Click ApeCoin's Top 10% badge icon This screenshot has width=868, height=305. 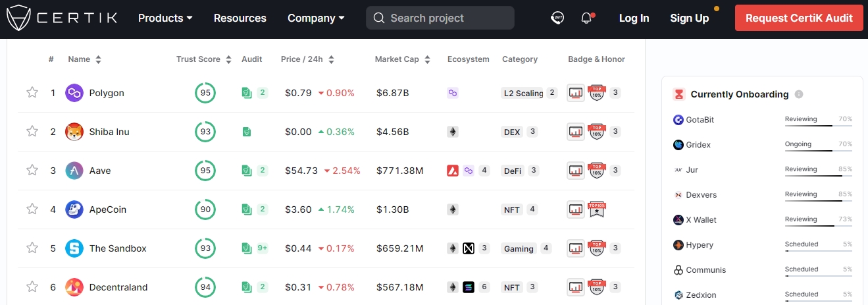[596, 209]
